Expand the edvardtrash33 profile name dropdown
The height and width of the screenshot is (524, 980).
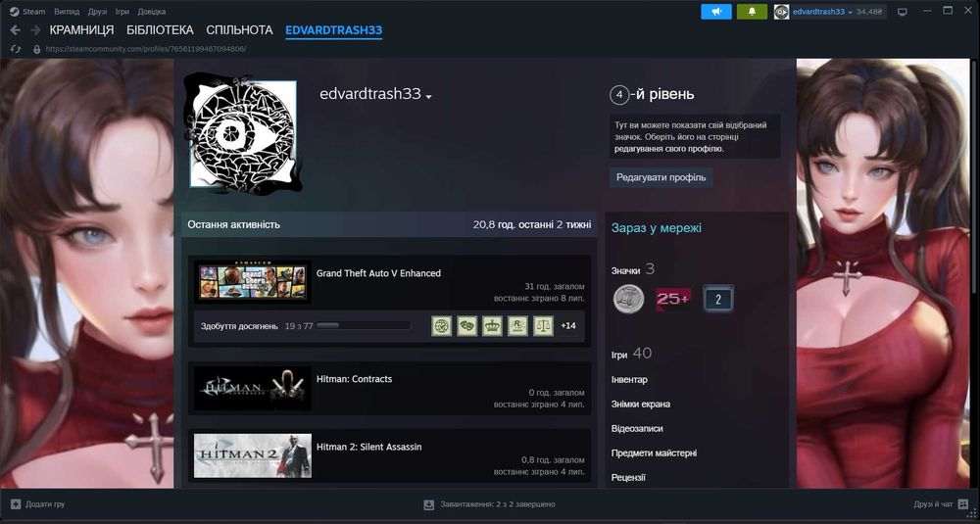coord(429,97)
